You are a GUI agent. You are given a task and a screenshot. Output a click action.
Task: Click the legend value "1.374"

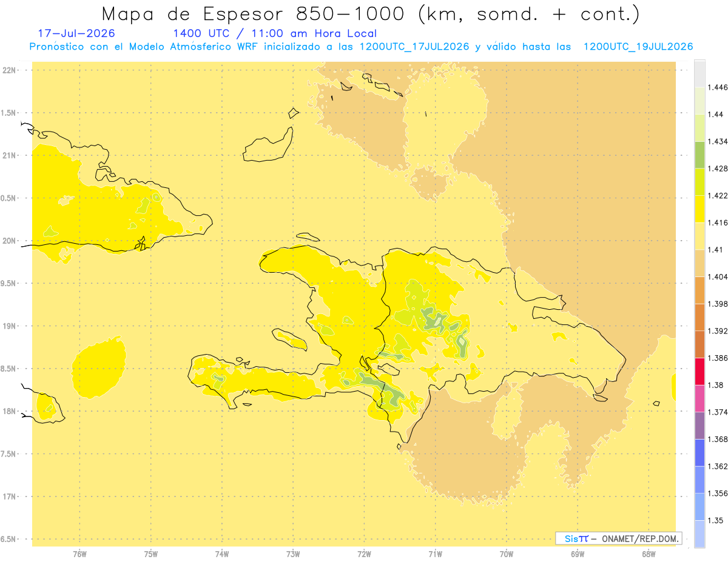coord(718,412)
